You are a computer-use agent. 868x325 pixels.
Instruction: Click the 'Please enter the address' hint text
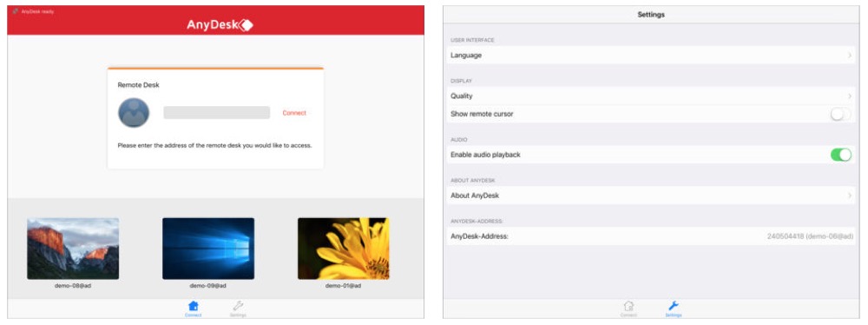pos(214,145)
